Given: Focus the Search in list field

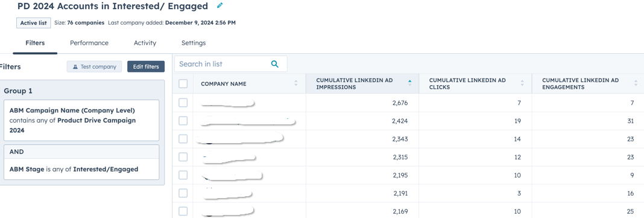Looking at the screenshot, I should (231, 64).
